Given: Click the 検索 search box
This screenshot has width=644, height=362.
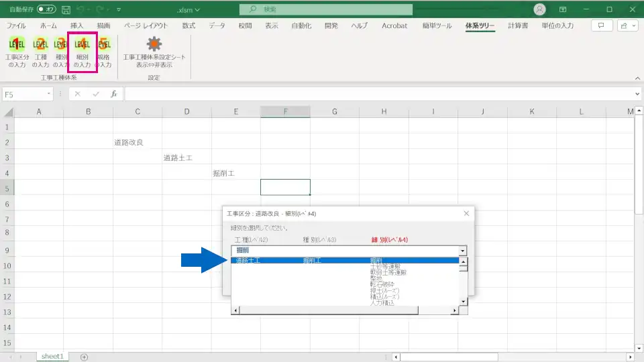Looking at the screenshot, I should 326,9.
